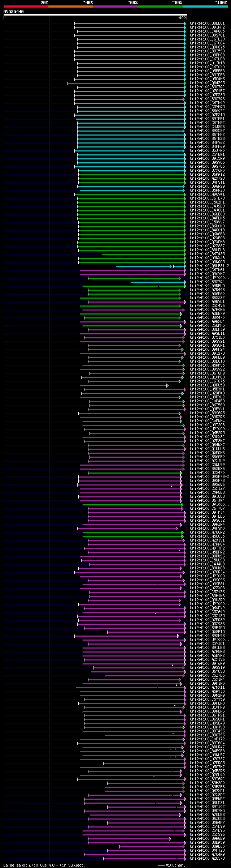Select label UniRef100_A9RFU5
Image resolution: width=231 pixels, height=868 pixels.
(207, 286)
